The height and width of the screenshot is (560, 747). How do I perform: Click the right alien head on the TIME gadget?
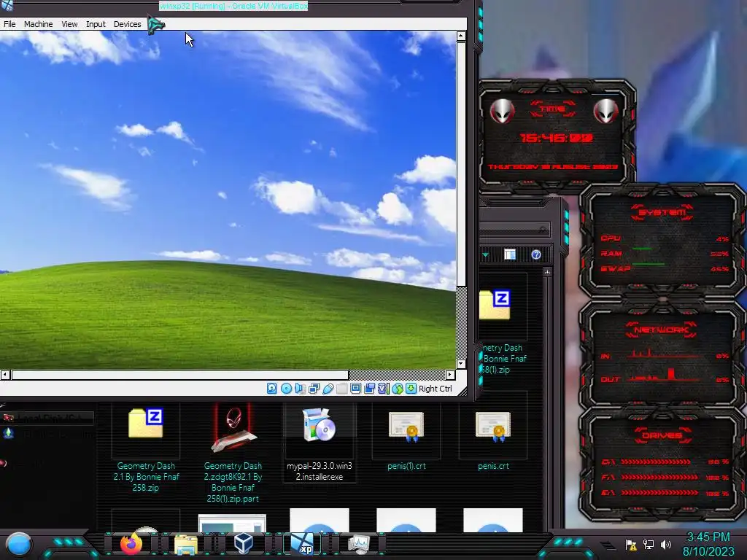[606, 112]
